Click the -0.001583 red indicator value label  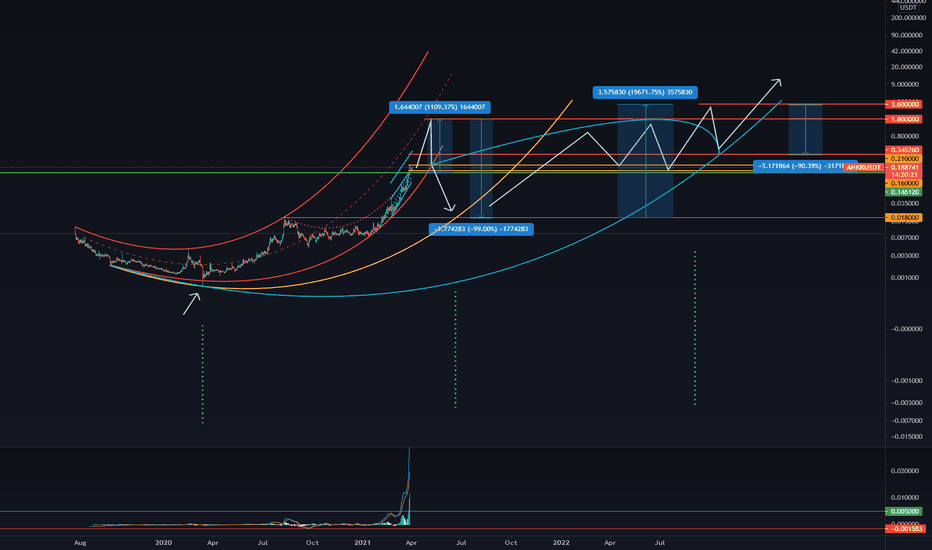(x=905, y=529)
